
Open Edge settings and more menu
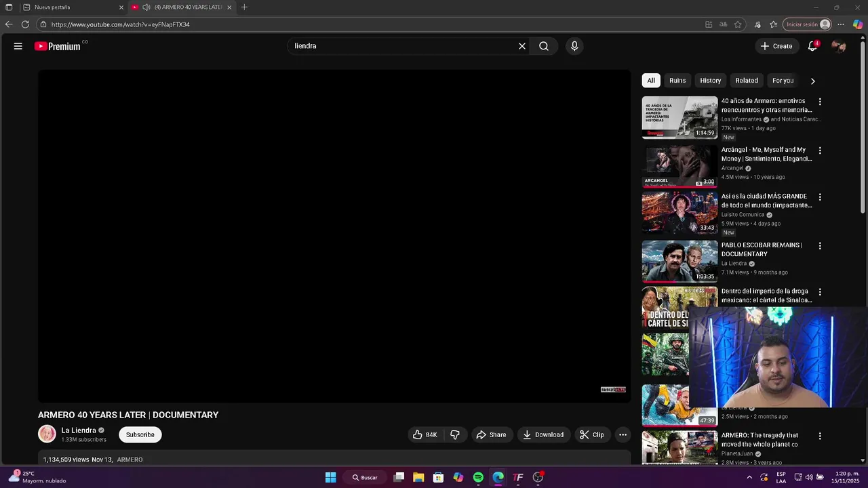pos(841,24)
